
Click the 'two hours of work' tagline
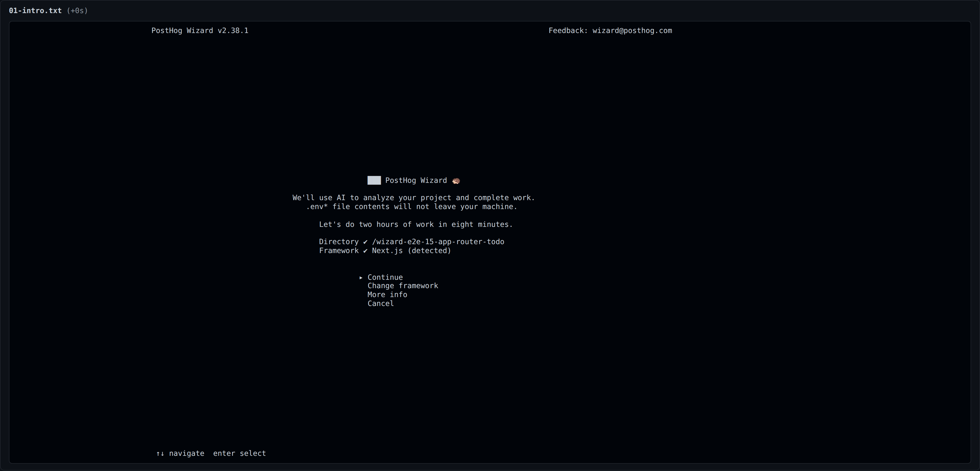tap(416, 225)
